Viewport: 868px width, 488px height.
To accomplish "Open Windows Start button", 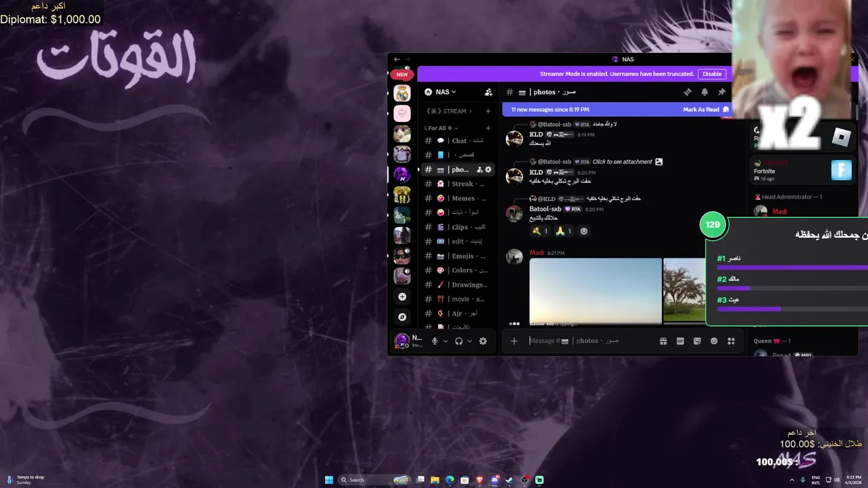I will [x=329, y=480].
